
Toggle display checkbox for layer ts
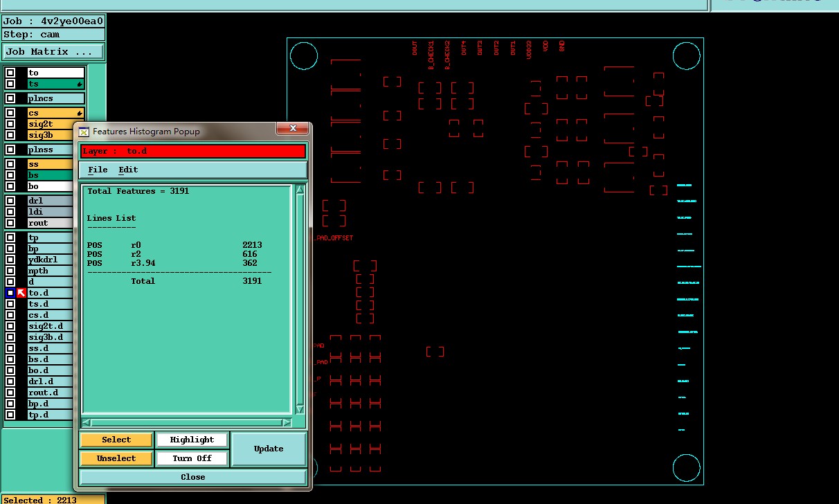[x=10, y=84]
